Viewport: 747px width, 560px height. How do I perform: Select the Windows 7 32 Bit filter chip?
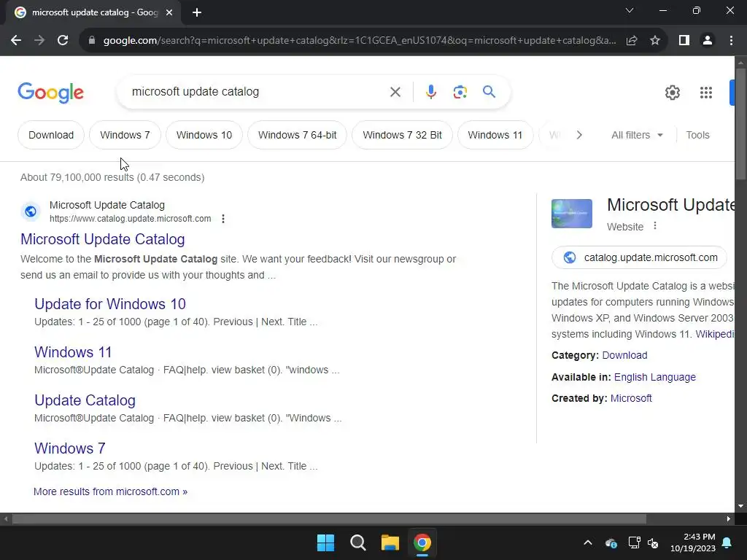402,135
